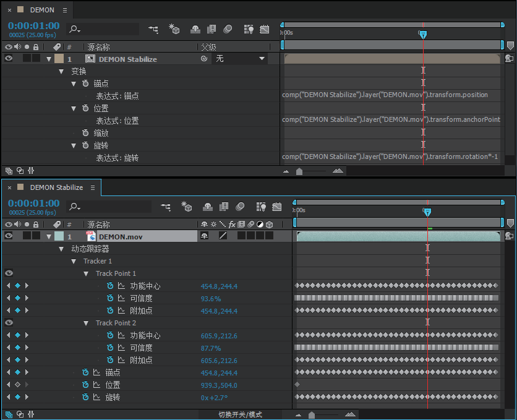Open graph editor in DEMON Stabilize timeline
The width and height of the screenshot is (517, 420).
click(x=277, y=207)
